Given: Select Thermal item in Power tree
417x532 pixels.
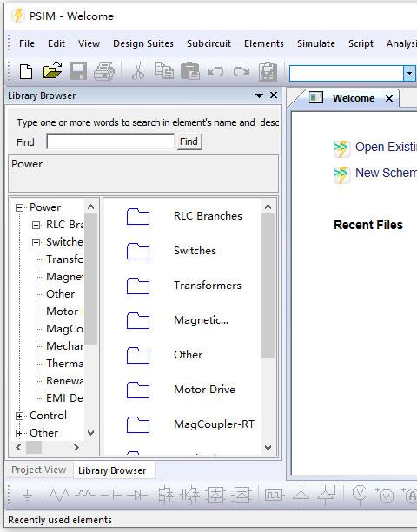Looking at the screenshot, I should click(64, 364).
